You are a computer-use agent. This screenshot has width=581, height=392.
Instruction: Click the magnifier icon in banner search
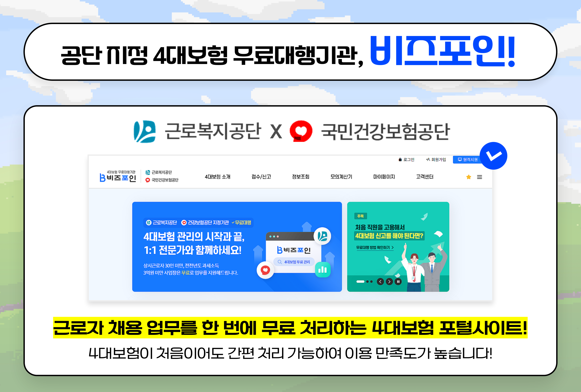280,262
